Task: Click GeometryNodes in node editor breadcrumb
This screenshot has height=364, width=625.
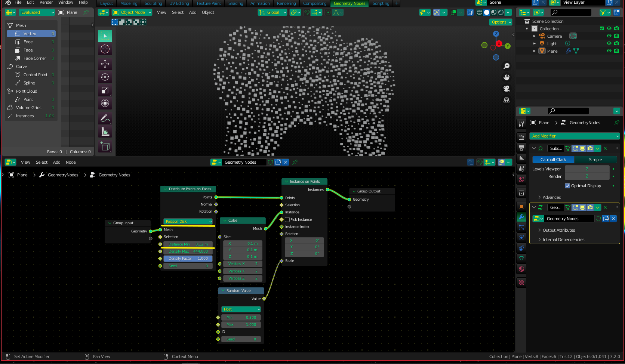Action: coord(63,175)
